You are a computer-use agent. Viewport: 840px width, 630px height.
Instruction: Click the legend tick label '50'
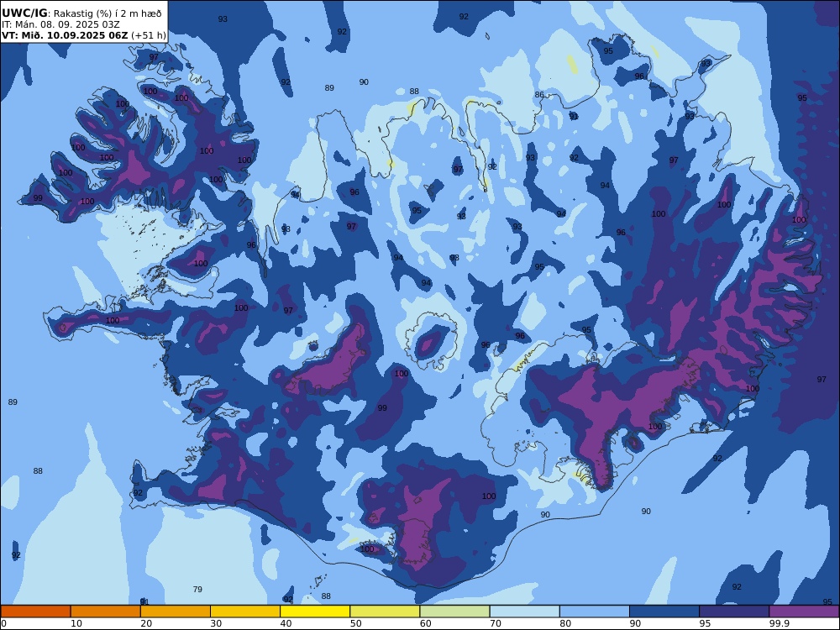coord(355,623)
